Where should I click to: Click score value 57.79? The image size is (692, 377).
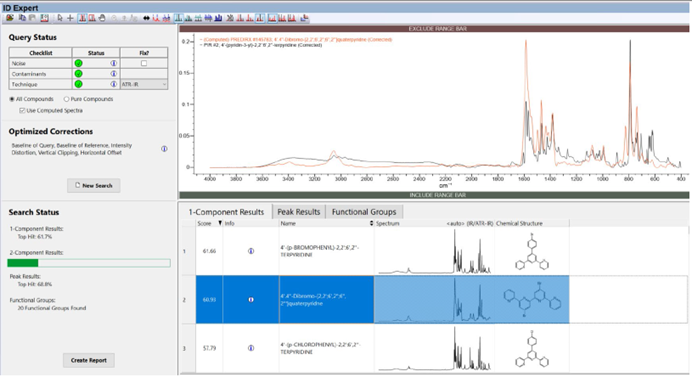209,348
